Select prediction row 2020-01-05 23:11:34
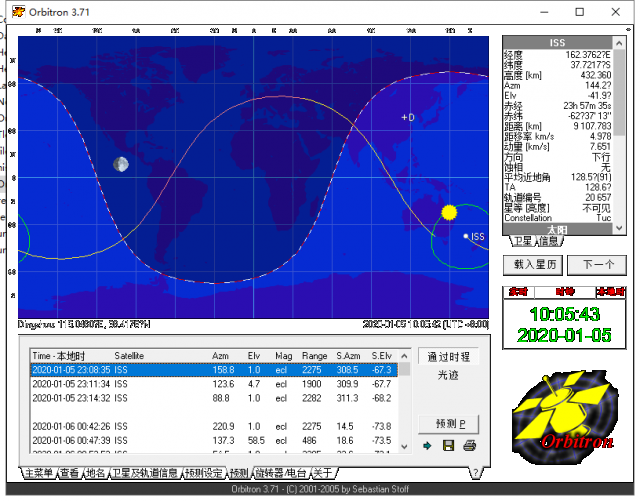Screen dimensions: 640x501 tap(214, 384)
